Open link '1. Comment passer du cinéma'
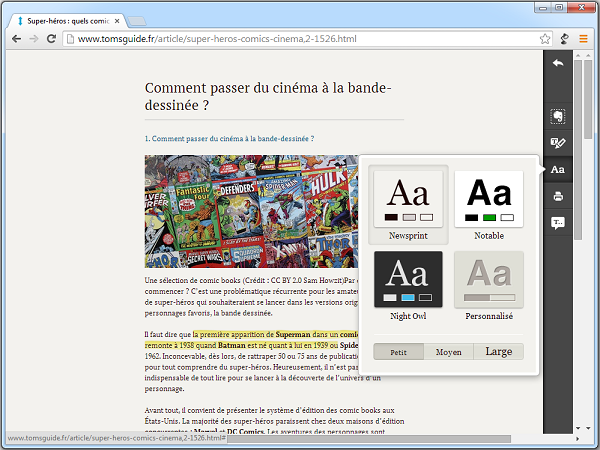This screenshot has width=600, height=450. point(229,139)
